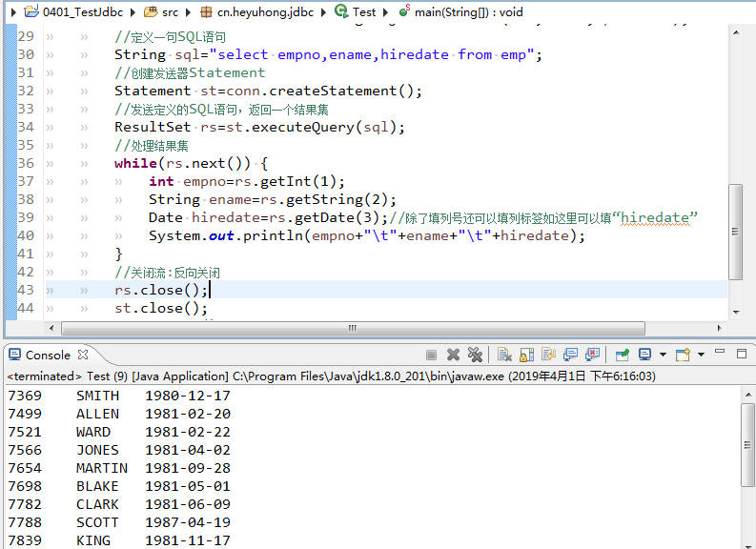Viewport: 756px width, 549px height.
Task: Click the main method icon in the breadcrumb
Action: pyautogui.click(x=404, y=10)
